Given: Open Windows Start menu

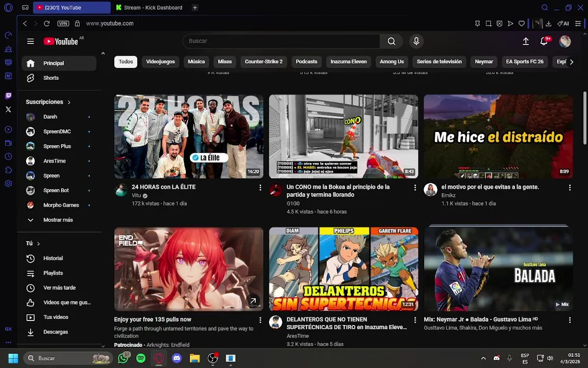Looking at the screenshot, I should pos(13,358).
